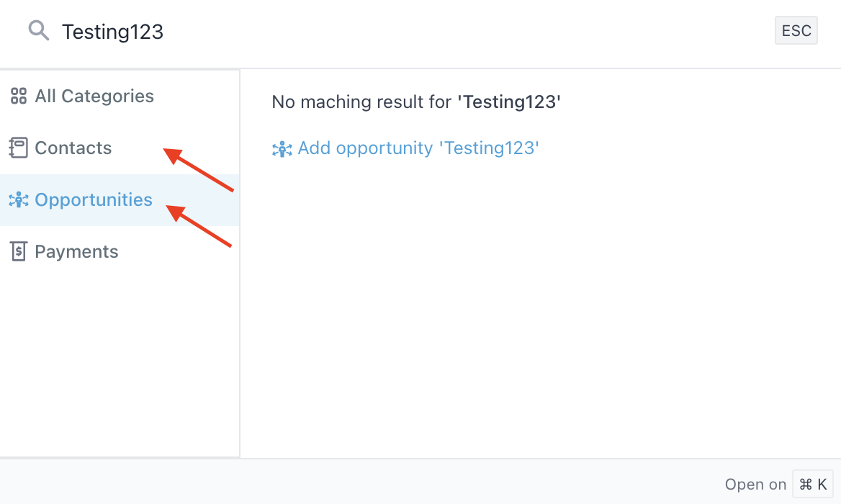Viewport: 841px width, 504px height.
Task: Click empty sidebar area below Payments
Action: click(x=119, y=360)
